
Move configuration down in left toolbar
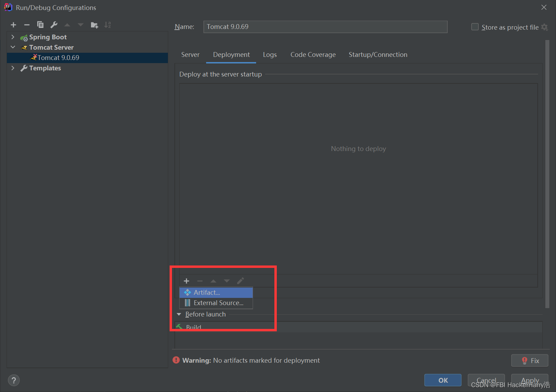tap(81, 25)
